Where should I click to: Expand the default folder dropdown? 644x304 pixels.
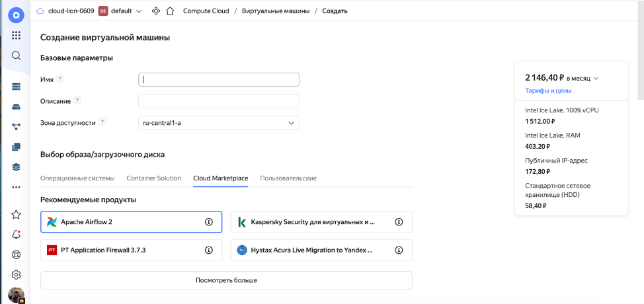point(138,11)
